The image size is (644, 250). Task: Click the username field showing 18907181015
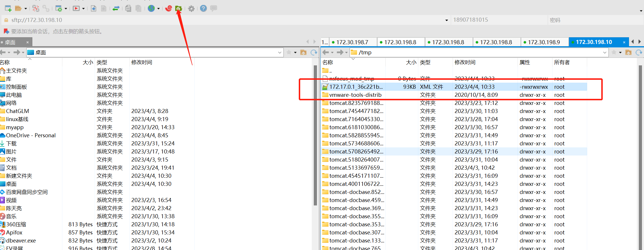[499, 20]
